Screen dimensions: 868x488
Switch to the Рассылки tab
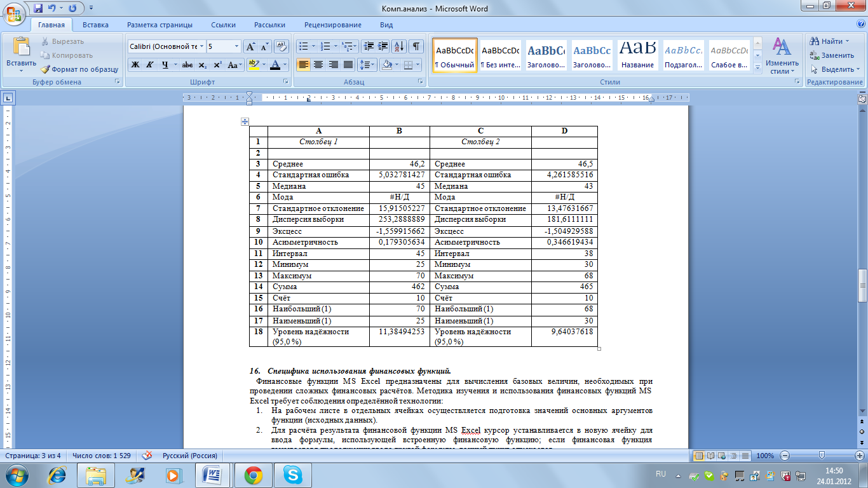pos(269,25)
